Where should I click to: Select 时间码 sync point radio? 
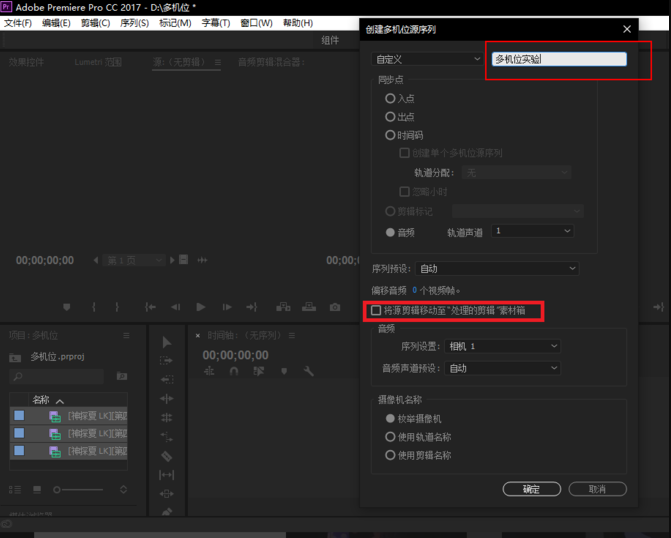390,135
